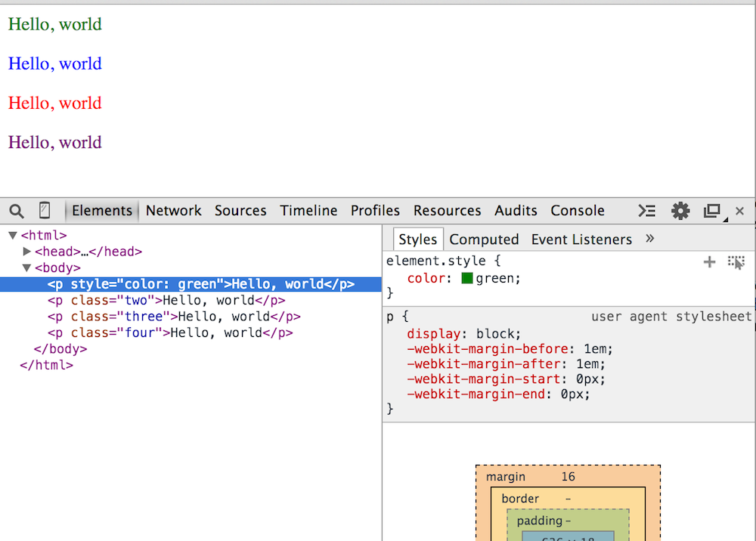The image size is (756, 541).
Task: Open the Timeline tab
Action: tap(308, 211)
